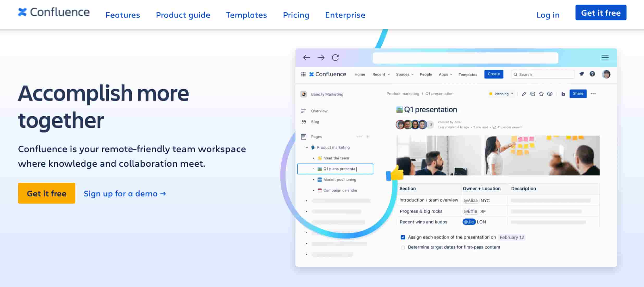Image resolution: width=644 pixels, height=287 pixels.
Task: Open Blog in the space sidebar
Action: click(x=315, y=122)
